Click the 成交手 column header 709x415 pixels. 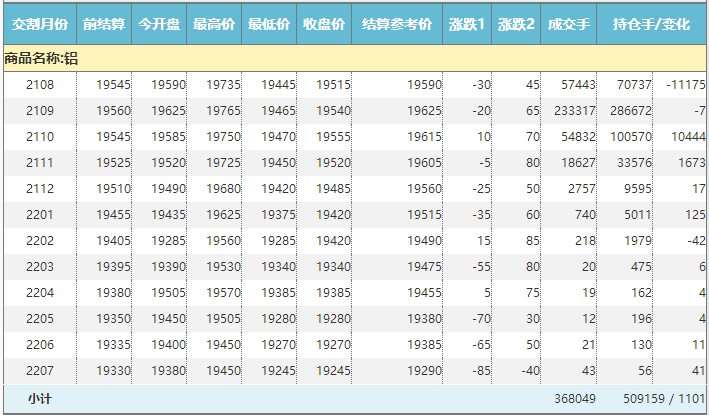pyautogui.click(x=569, y=23)
